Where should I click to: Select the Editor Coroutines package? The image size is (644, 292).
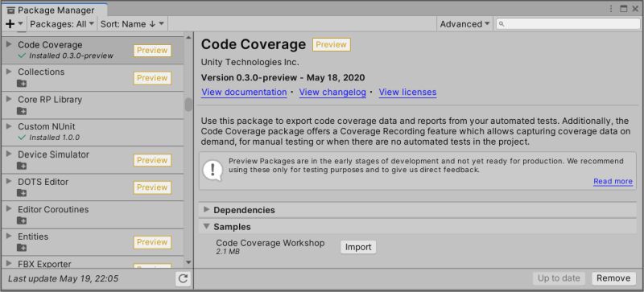(x=93, y=215)
